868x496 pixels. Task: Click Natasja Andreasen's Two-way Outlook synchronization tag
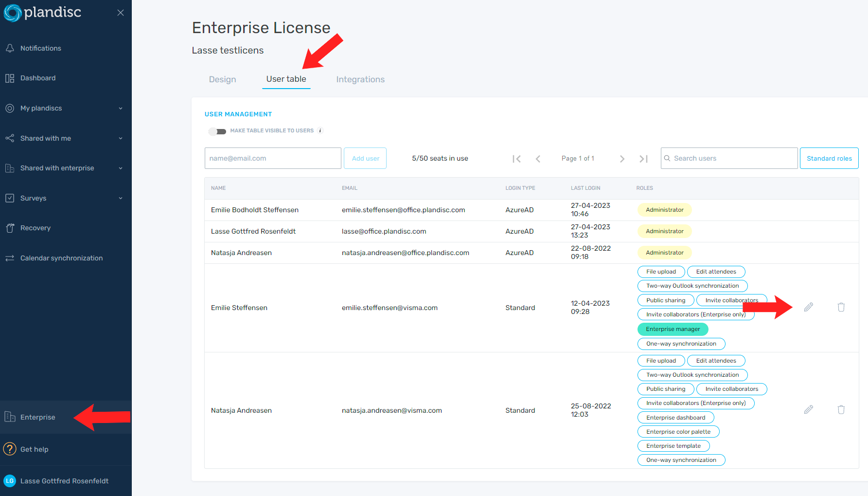(692, 375)
